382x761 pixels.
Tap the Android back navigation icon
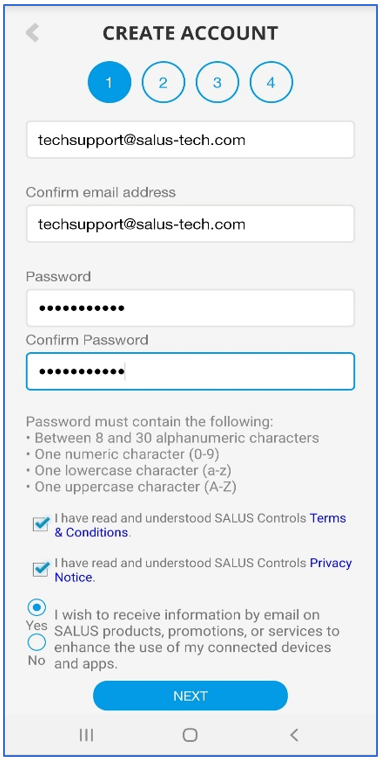click(x=294, y=735)
